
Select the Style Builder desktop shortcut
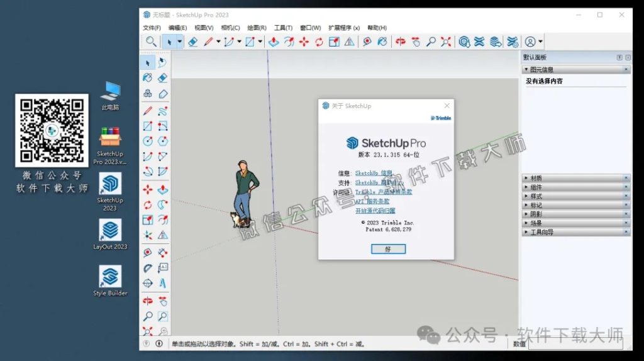click(x=110, y=280)
